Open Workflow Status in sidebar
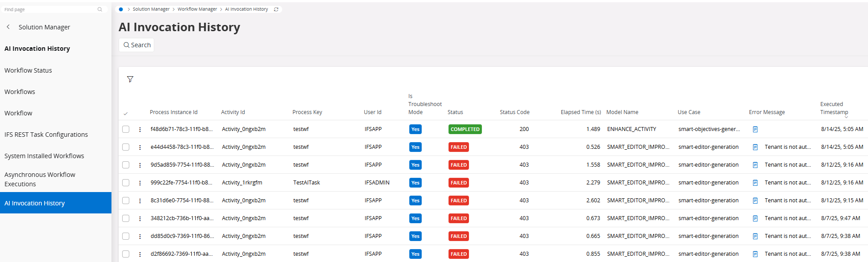Viewport: 868px width, 262px height. 28,70
